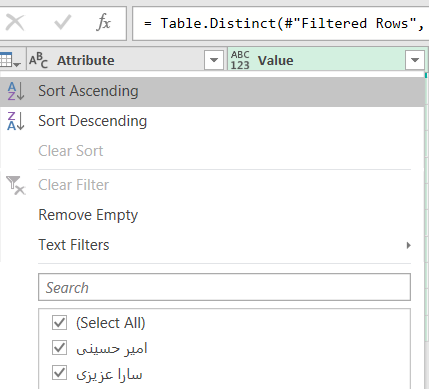Confirm the formula with the checkmark icon
Screen dimensions: 429x389
pos(62,23)
